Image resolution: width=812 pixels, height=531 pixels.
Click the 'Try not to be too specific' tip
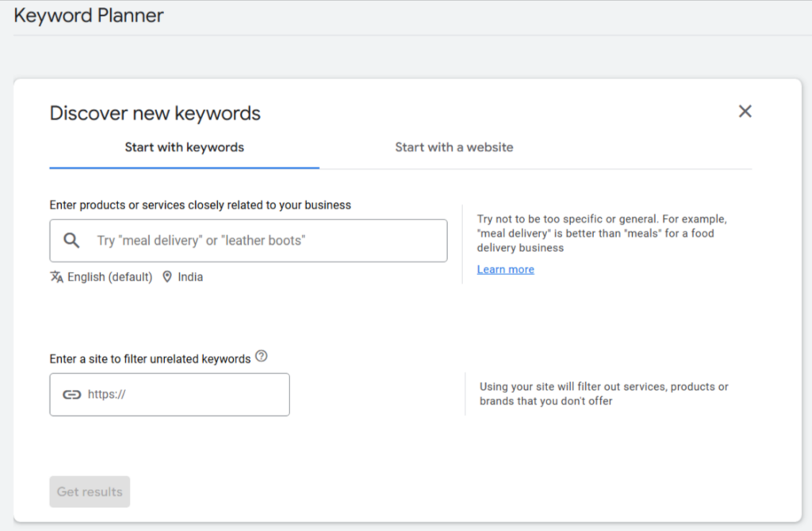(602, 234)
